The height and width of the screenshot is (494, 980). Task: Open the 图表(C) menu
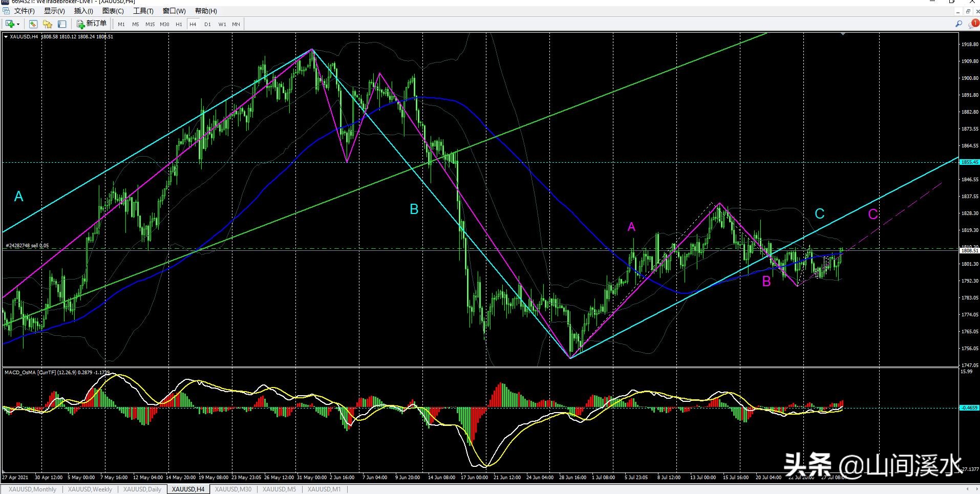pos(113,11)
